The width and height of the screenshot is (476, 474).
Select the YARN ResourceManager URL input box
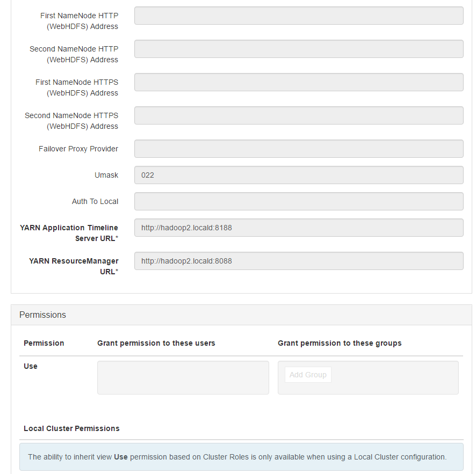point(299,261)
